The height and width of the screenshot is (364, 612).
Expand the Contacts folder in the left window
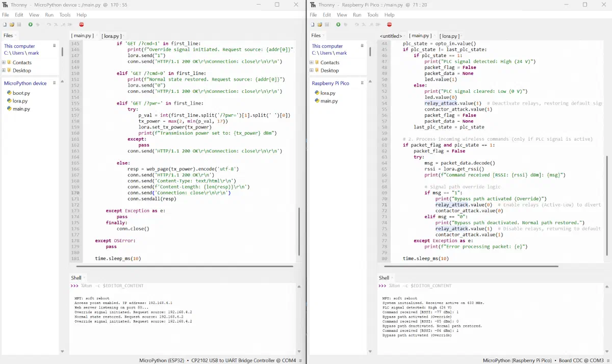[x=4, y=63]
